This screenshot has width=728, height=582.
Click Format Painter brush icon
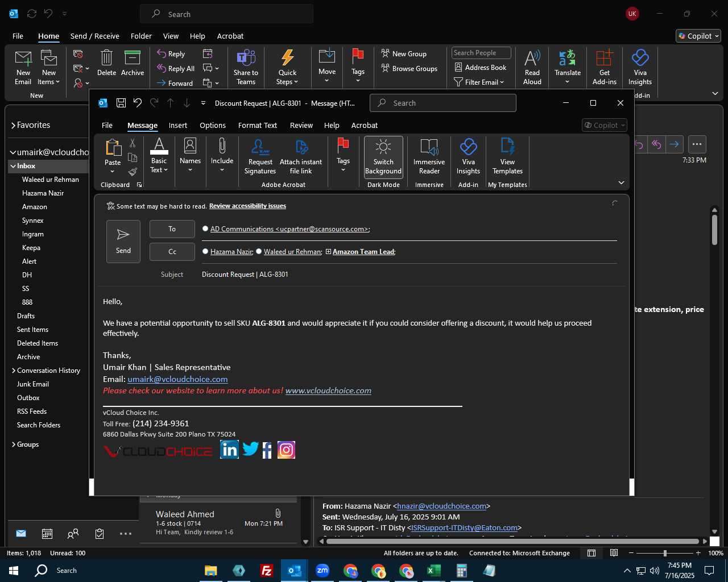tap(133, 171)
